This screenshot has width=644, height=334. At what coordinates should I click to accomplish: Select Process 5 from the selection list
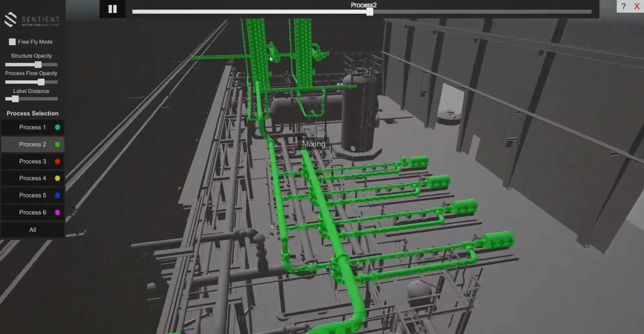pos(32,195)
